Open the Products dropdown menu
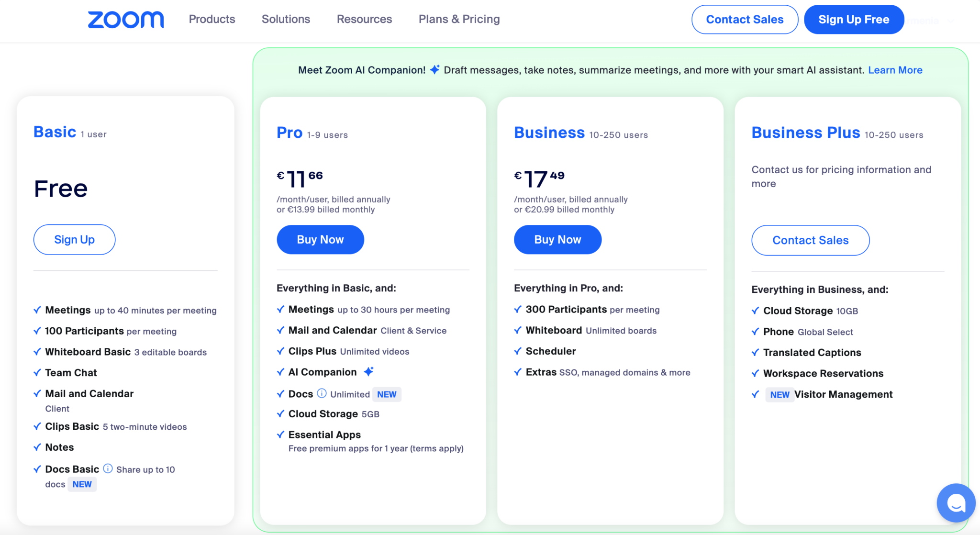The image size is (980, 535). pyautogui.click(x=212, y=19)
